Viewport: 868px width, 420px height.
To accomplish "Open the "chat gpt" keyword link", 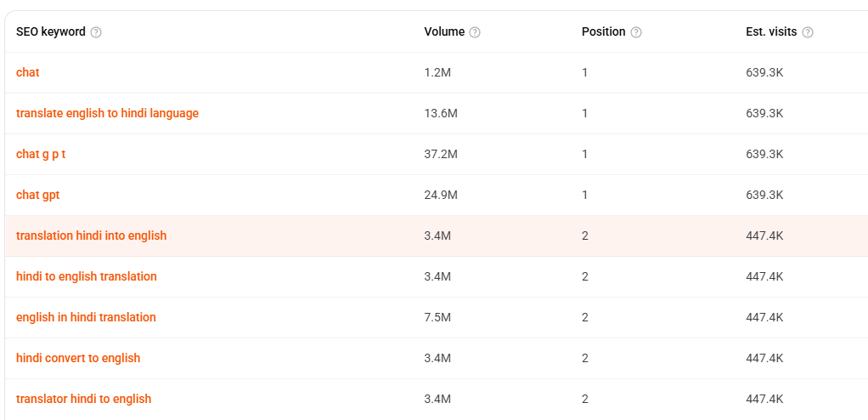I will tap(37, 195).
